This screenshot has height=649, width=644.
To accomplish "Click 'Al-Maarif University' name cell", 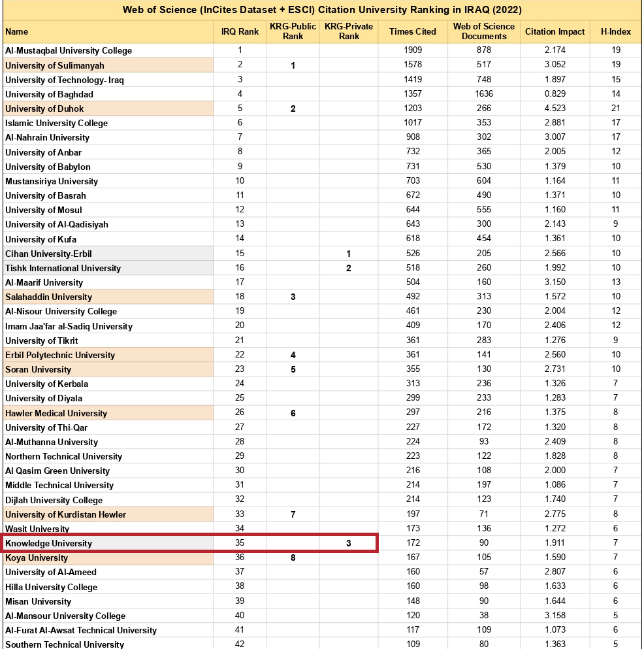I will click(108, 283).
